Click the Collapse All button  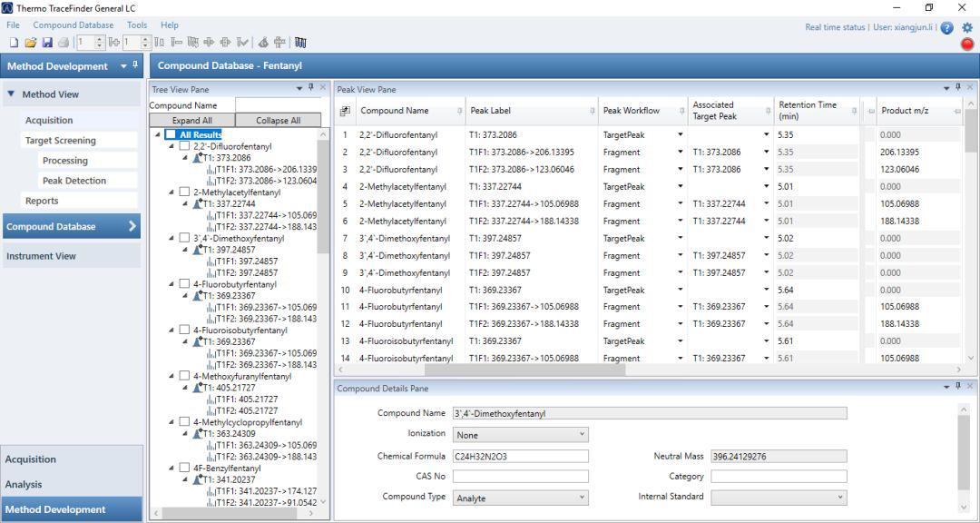pyautogui.click(x=278, y=121)
